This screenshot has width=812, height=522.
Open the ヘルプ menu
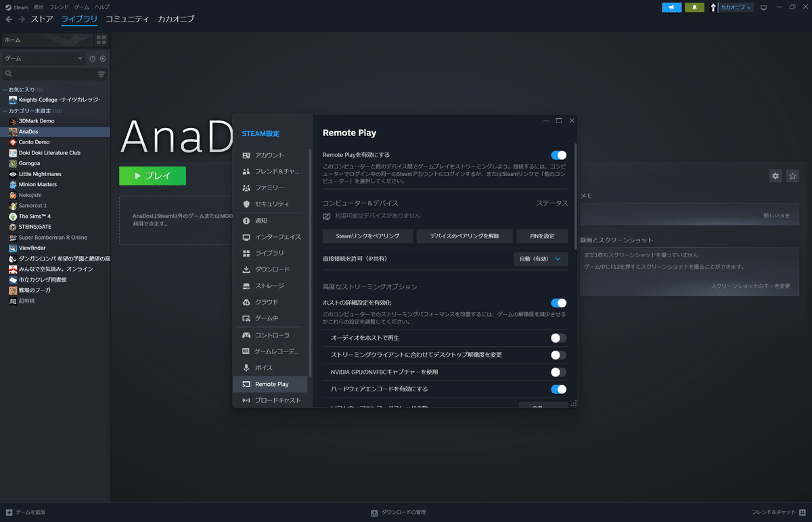(101, 7)
